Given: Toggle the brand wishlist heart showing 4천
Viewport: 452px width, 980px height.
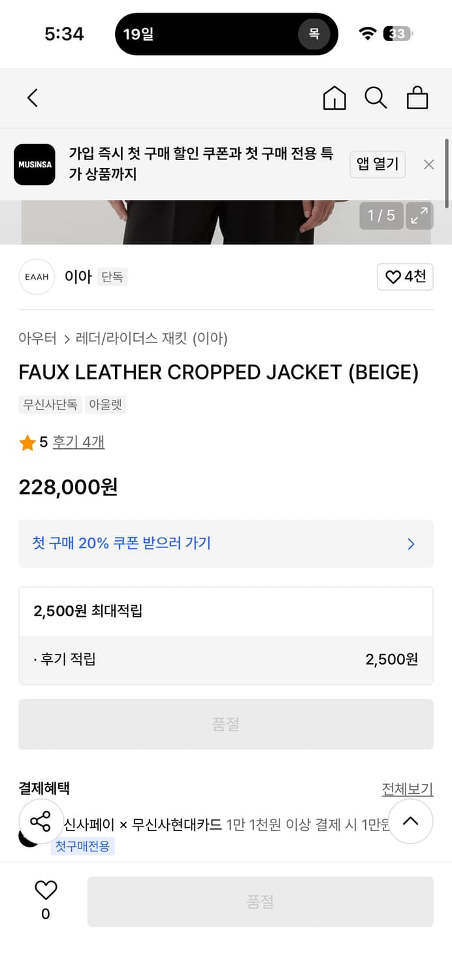Looking at the screenshot, I should (405, 276).
